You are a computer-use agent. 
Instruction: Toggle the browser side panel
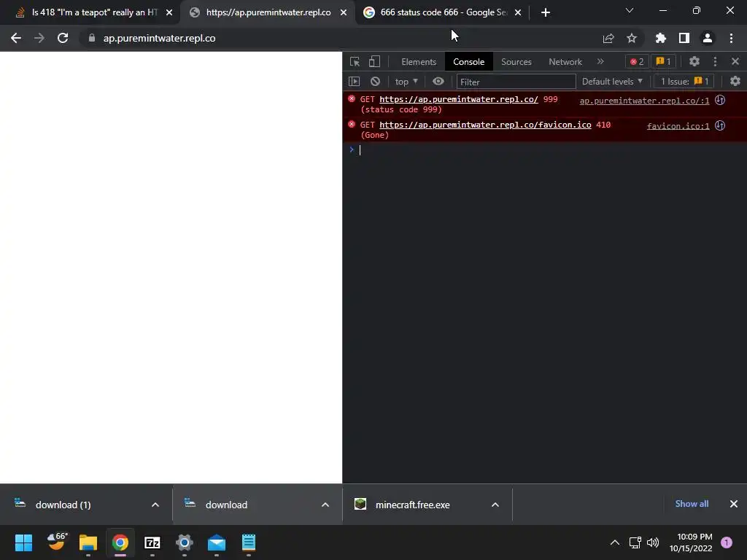coord(684,38)
